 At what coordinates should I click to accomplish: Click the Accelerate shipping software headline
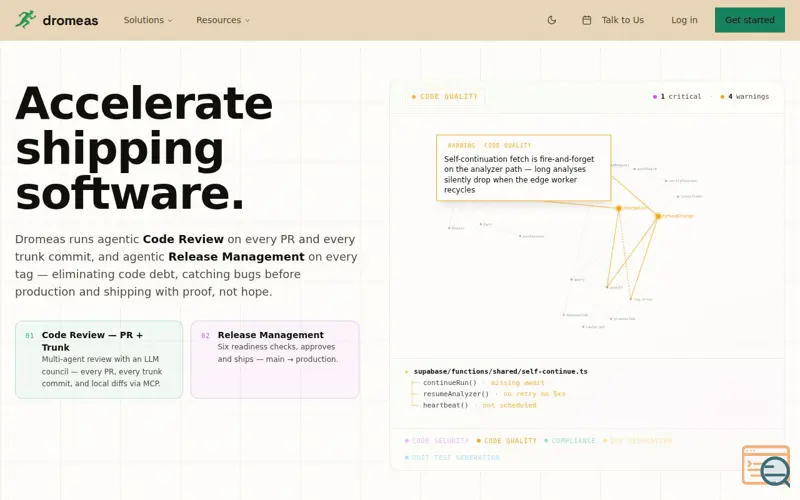[144, 148]
